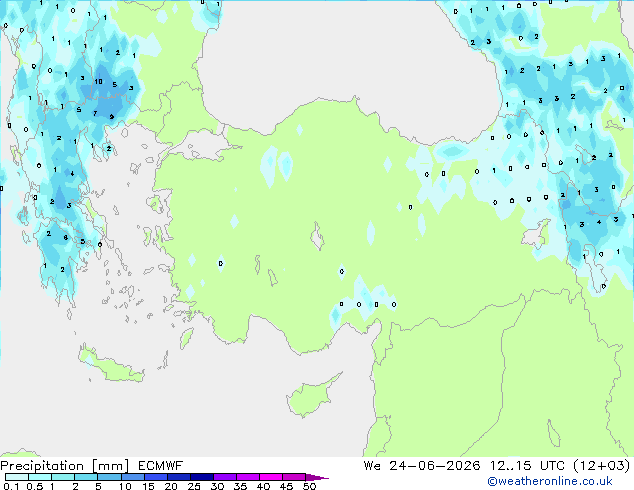
Task: Click the 'Precipitation' title word
Action: point(42,466)
